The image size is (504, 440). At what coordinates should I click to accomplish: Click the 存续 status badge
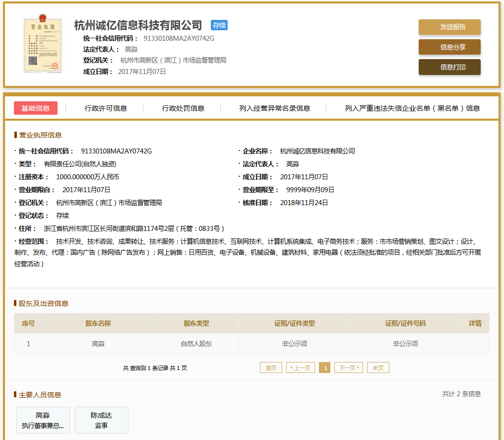point(219,25)
